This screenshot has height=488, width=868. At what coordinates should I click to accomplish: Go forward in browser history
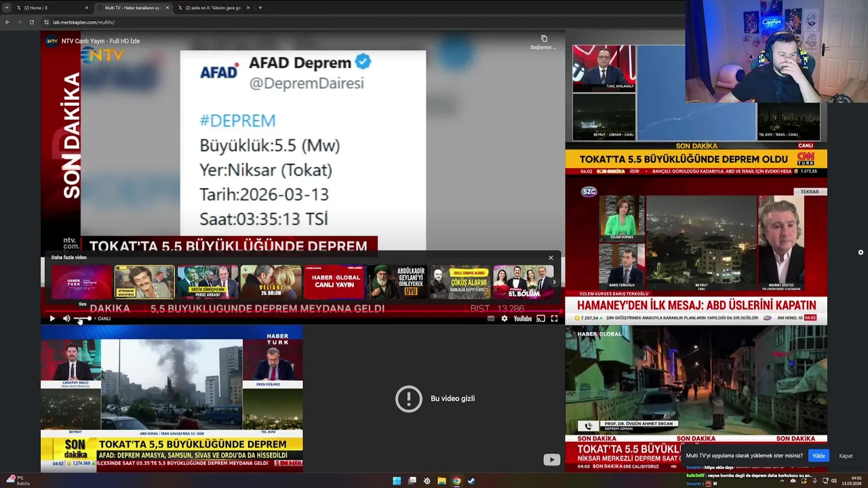pyautogui.click(x=18, y=22)
